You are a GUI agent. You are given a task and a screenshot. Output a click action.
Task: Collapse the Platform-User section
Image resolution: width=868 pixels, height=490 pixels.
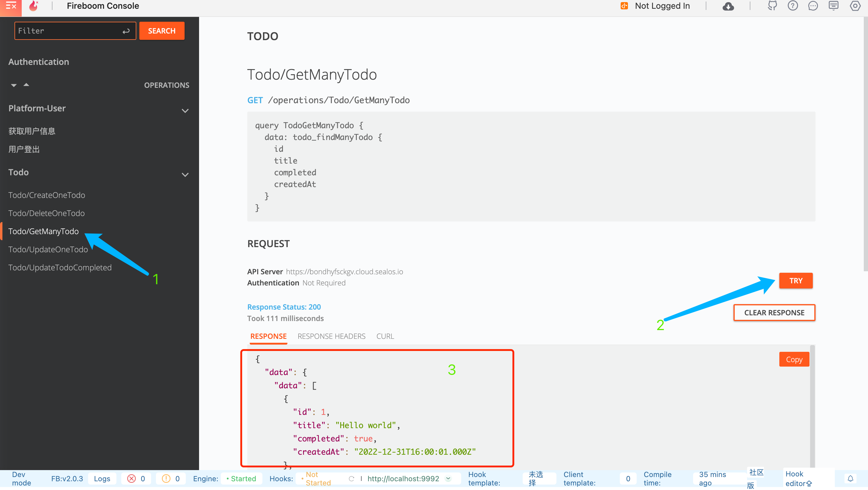tap(185, 110)
